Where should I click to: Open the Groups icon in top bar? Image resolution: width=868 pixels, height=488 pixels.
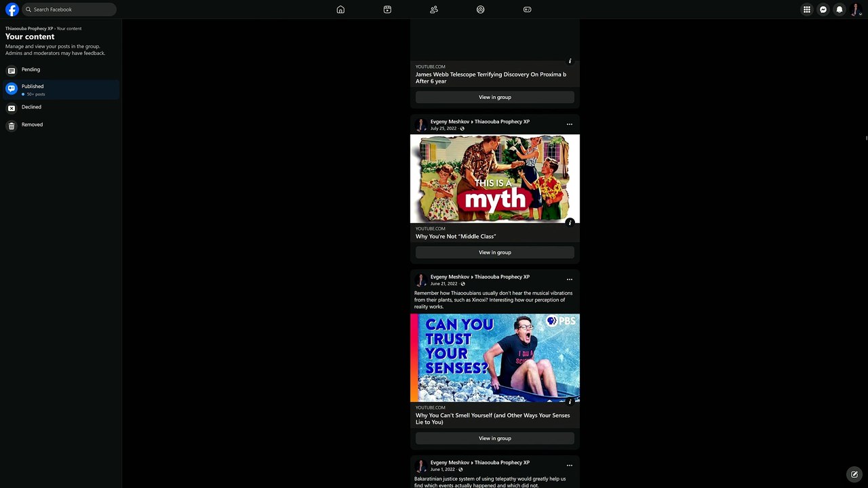(x=480, y=9)
